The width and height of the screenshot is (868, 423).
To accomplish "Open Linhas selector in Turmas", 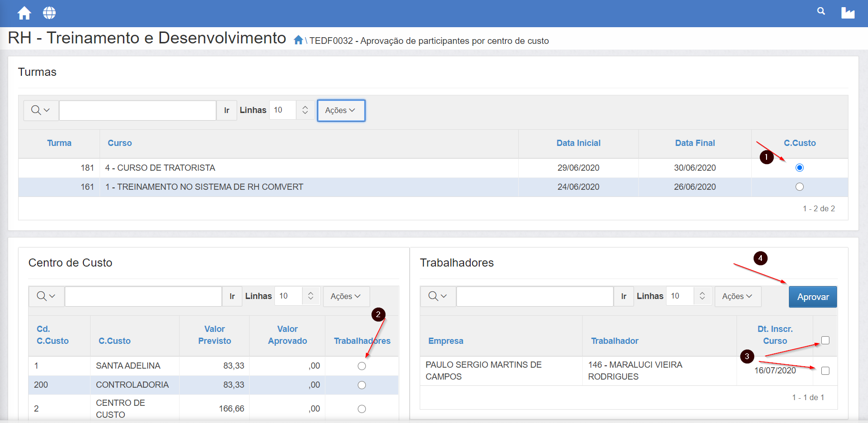I will pyautogui.click(x=292, y=110).
